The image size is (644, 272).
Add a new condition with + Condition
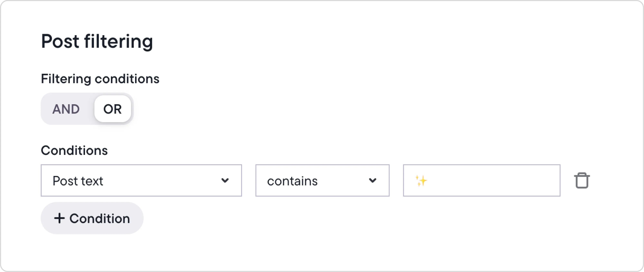(x=92, y=218)
